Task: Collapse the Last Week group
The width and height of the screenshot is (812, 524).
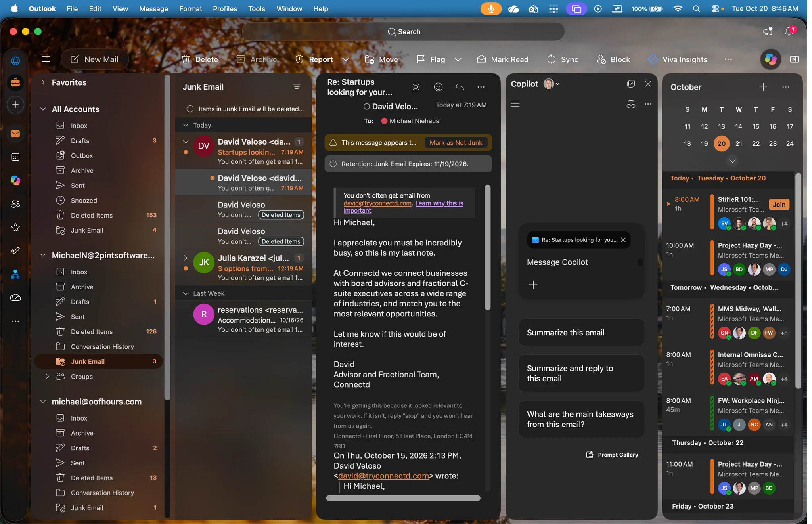Action: click(x=186, y=293)
